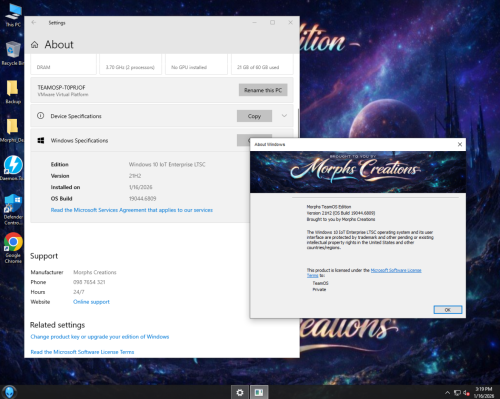Image resolution: width=500 pixels, height=399 pixels.
Task: Select the TEAMOSP-T0PRUOF device name
Action: (x=61, y=87)
